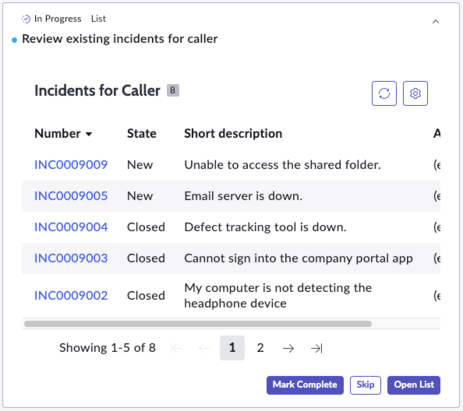Click the Mark Complete button

pyautogui.click(x=305, y=385)
